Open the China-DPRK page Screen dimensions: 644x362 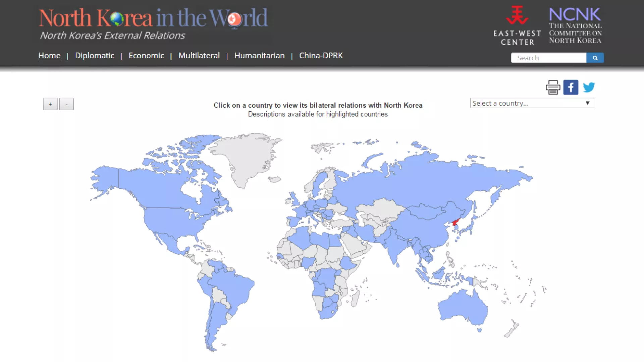coord(321,55)
